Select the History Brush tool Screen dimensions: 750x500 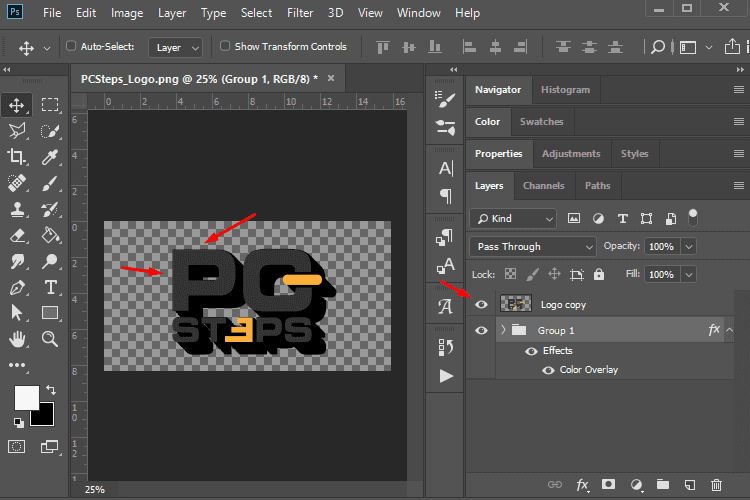(50, 209)
